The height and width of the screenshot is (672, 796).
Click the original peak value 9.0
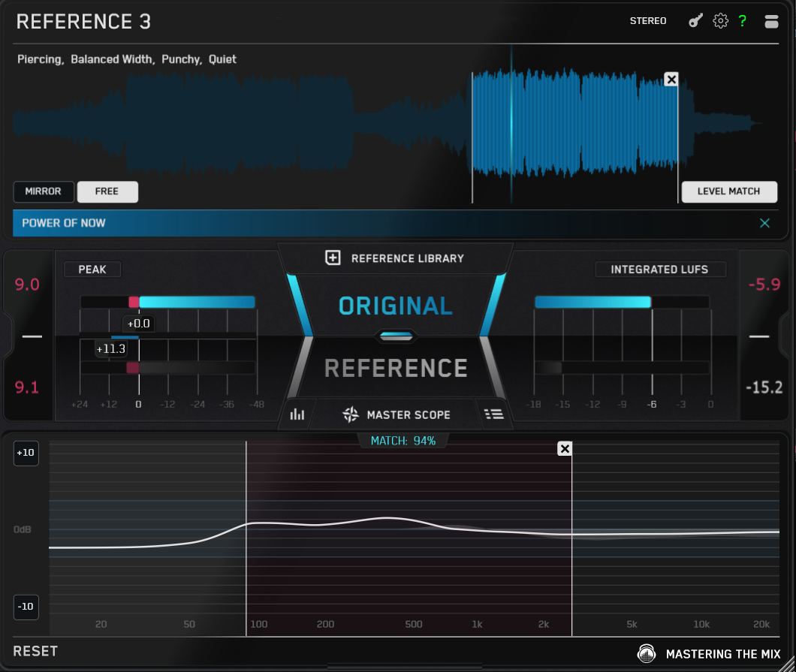pos(27,285)
